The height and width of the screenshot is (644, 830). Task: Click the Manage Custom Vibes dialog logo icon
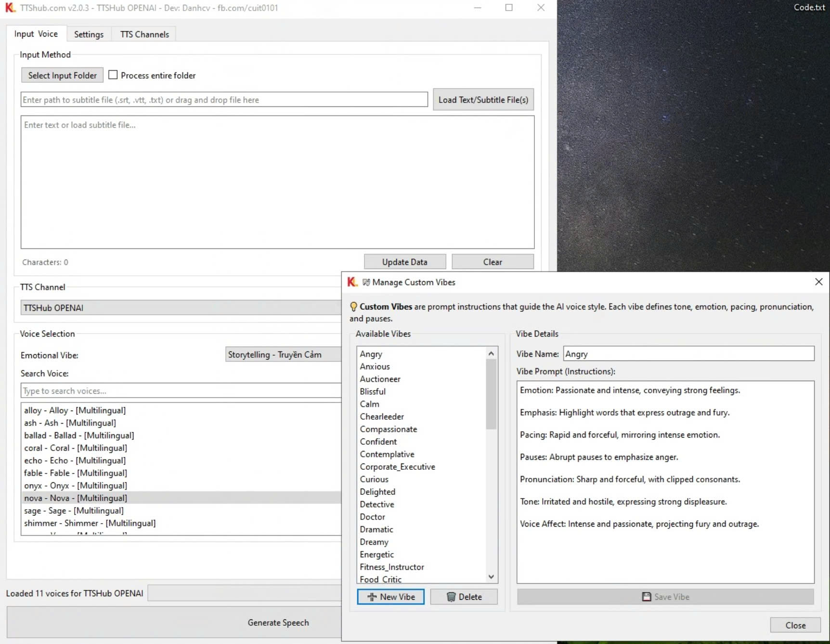(x=352, y=282)
